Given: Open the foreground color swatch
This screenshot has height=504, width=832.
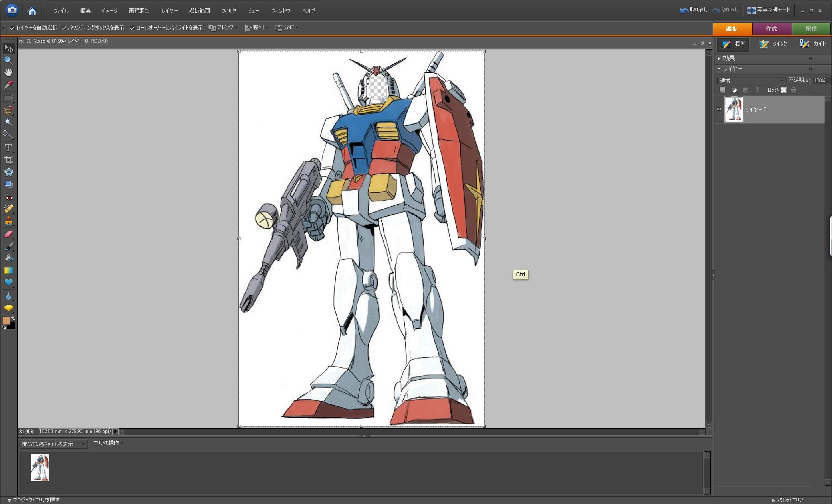Looking at the screenshot, I should click(x=6, y=320).
